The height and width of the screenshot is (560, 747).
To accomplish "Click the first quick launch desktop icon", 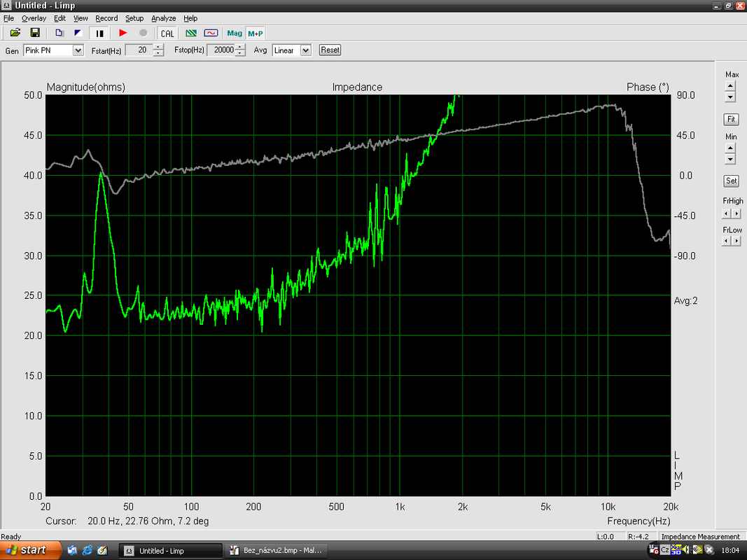I will [72, 550].
